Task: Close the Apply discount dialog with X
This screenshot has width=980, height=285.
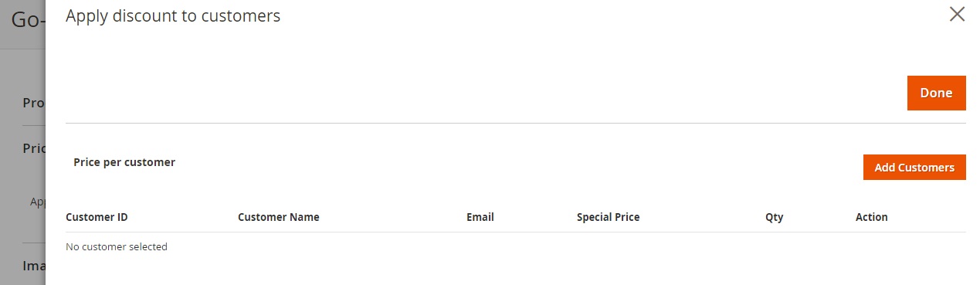Action: (957, 15)
